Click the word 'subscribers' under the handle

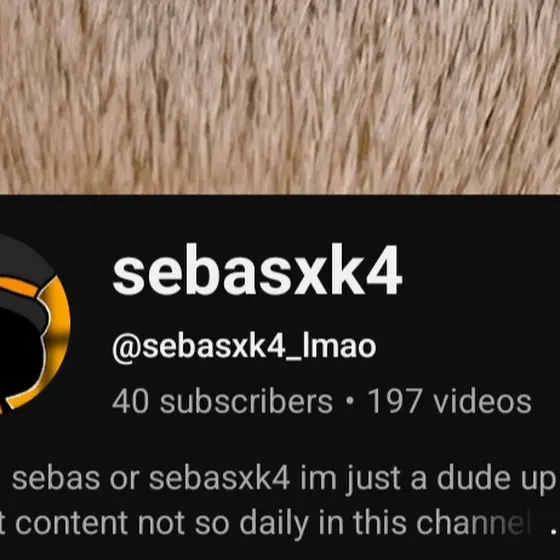click(246, 401)
